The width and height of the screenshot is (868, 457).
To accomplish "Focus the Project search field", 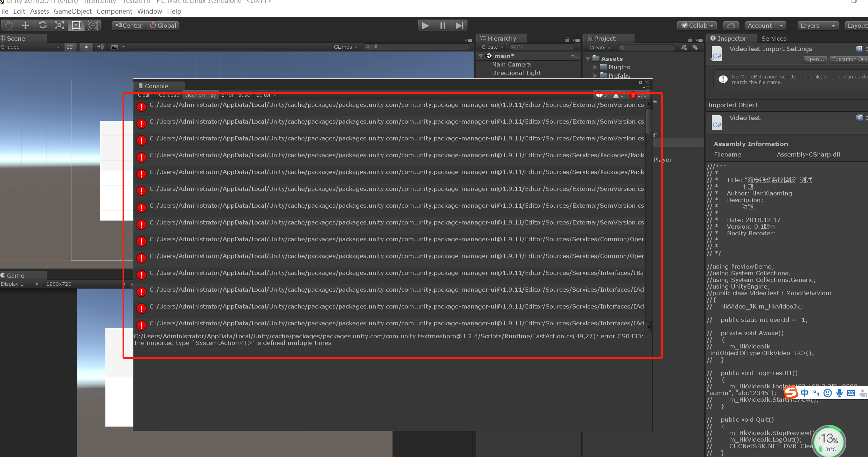I will (x=646, y=47).
